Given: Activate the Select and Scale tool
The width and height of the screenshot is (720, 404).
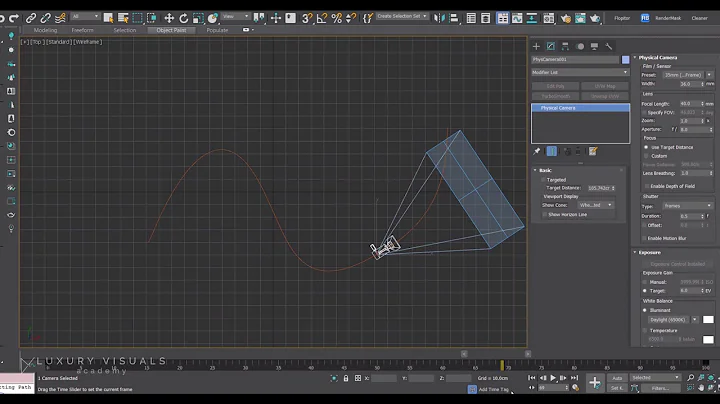Looking at the screenshot, I should click(198, 18).
